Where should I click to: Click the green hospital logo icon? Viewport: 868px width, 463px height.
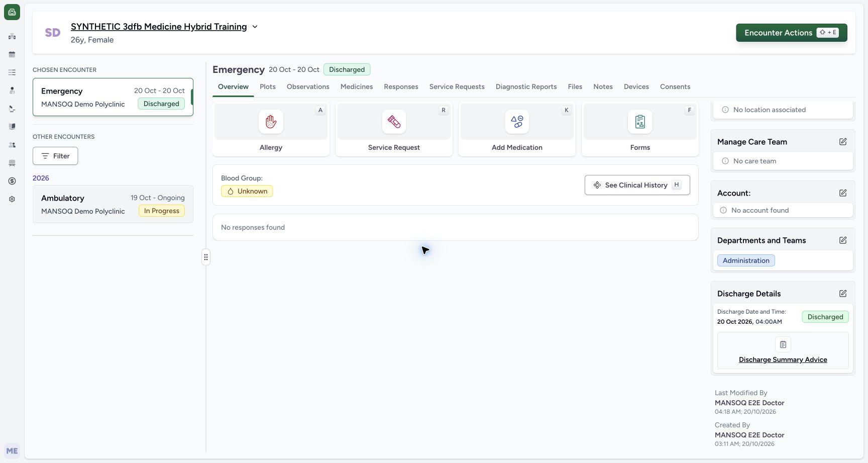pyautogui.click(x=12, y=12)
